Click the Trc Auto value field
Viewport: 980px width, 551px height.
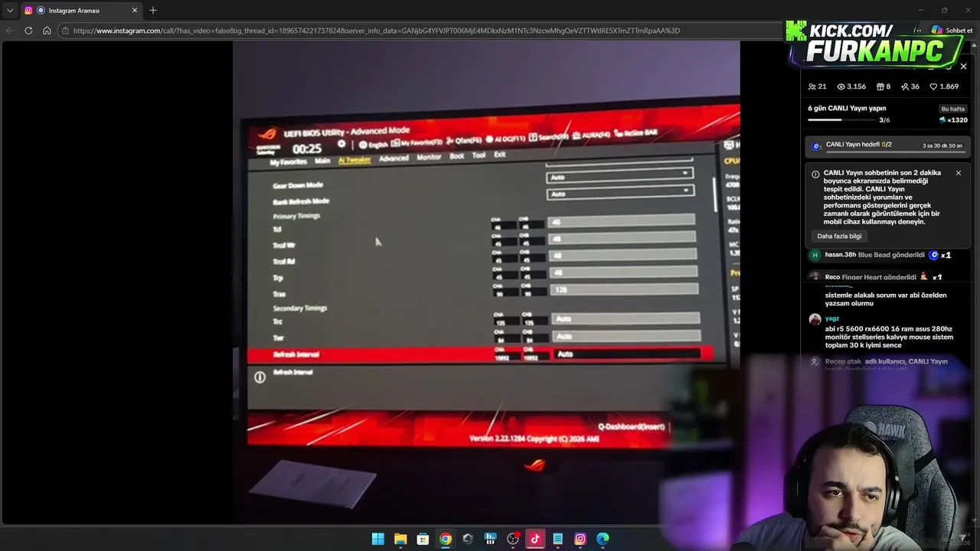click(625, 318)
